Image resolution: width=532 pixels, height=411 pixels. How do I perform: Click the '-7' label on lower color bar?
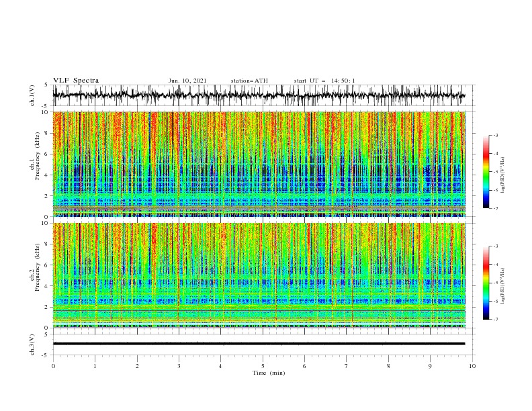pos(496,320)
